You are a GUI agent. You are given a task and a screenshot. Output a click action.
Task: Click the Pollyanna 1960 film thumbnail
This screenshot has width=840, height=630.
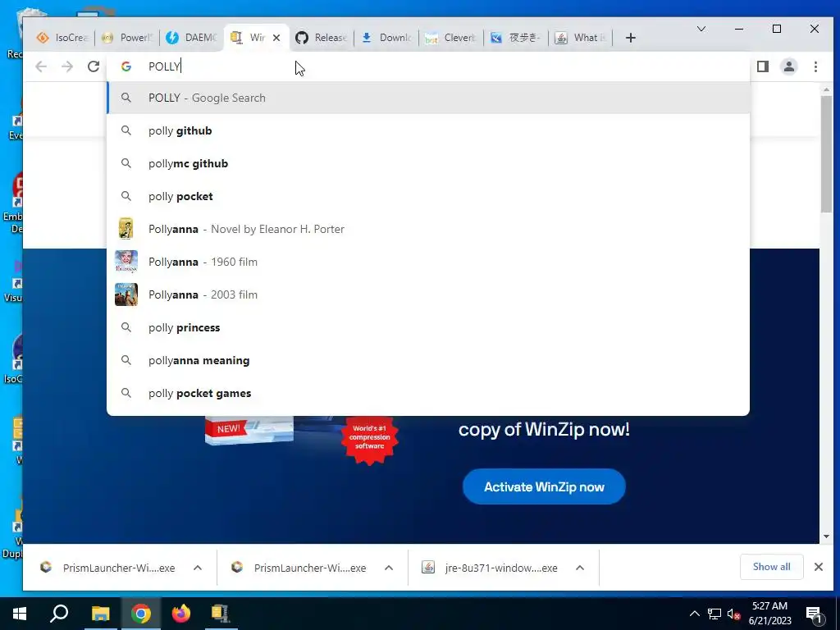tap(126, 262)
